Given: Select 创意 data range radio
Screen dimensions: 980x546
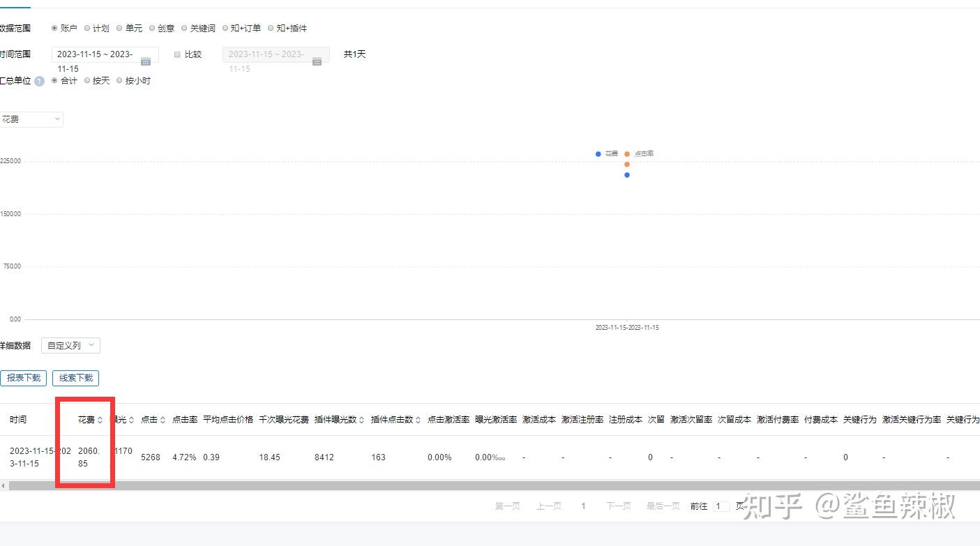Looking at the screenshot, I should 152,29.
